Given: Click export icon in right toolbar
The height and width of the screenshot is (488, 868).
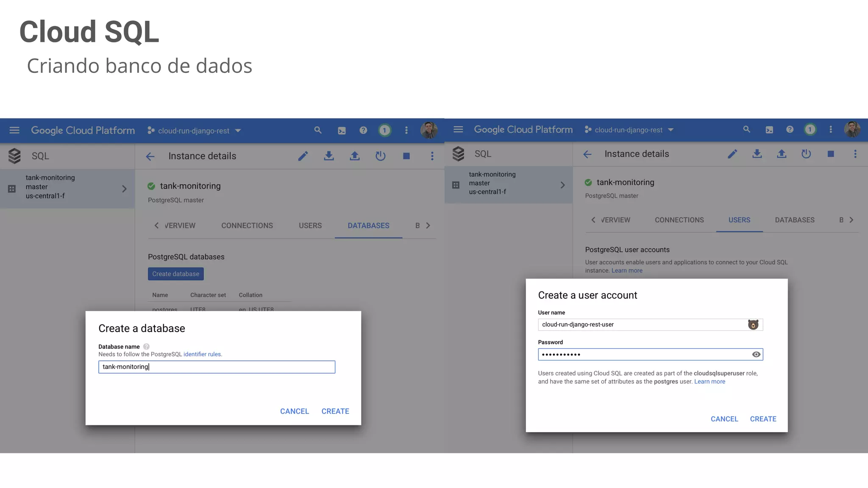Looking at the screenshot, I should [782, 154].
